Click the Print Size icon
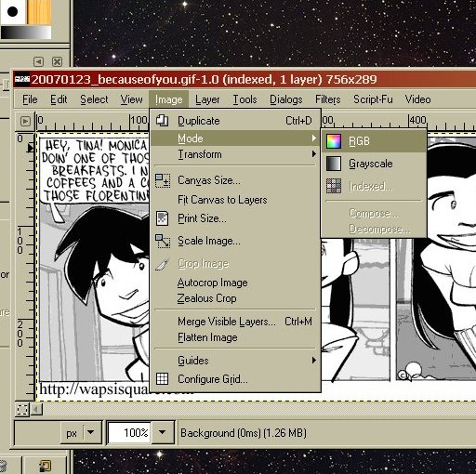 point(163,218)
